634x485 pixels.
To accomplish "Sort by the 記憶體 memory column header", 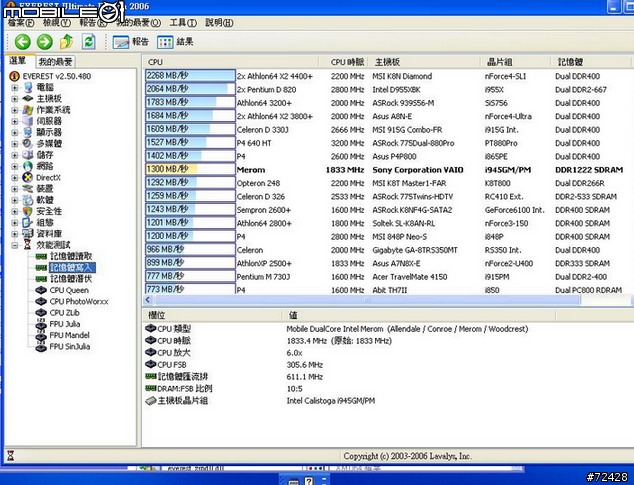I will [x=591, y=62].
